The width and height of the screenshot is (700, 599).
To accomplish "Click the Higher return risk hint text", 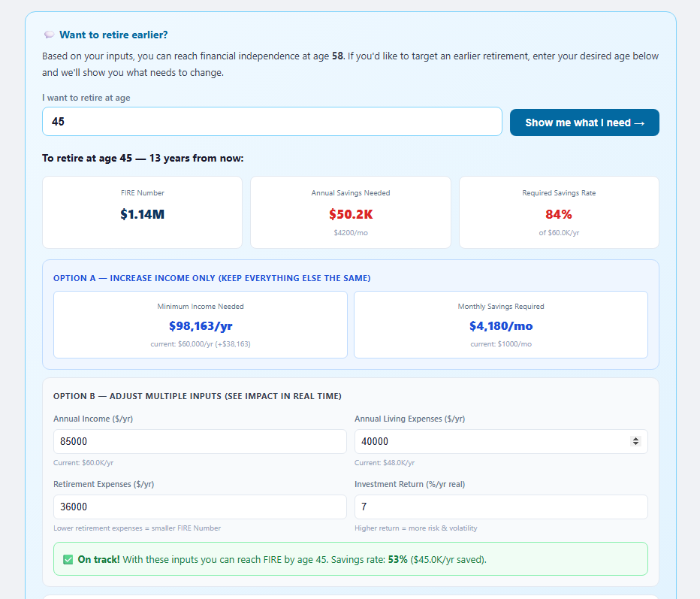I will (x=415, y=528).
